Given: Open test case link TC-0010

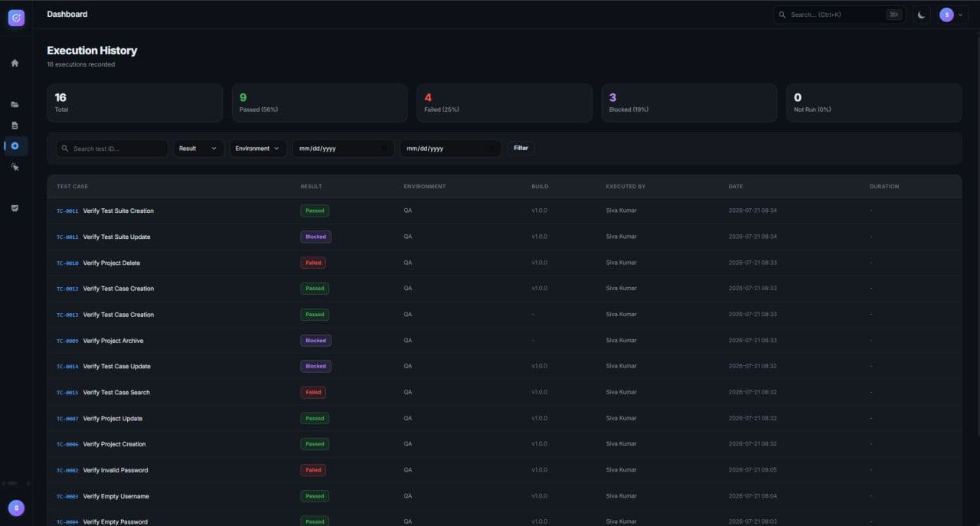Looking at the screenshot, I should [67, 263].
